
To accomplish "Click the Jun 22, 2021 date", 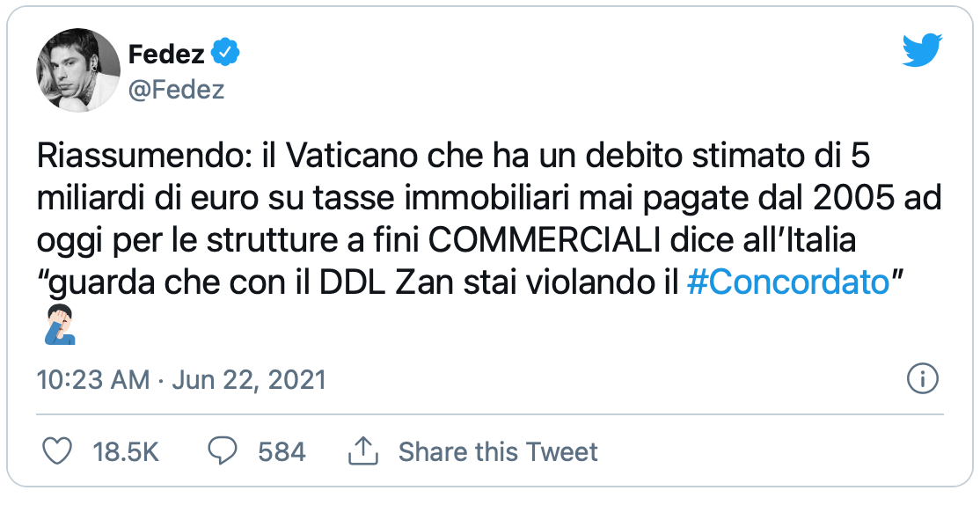I will pos(249,380).
